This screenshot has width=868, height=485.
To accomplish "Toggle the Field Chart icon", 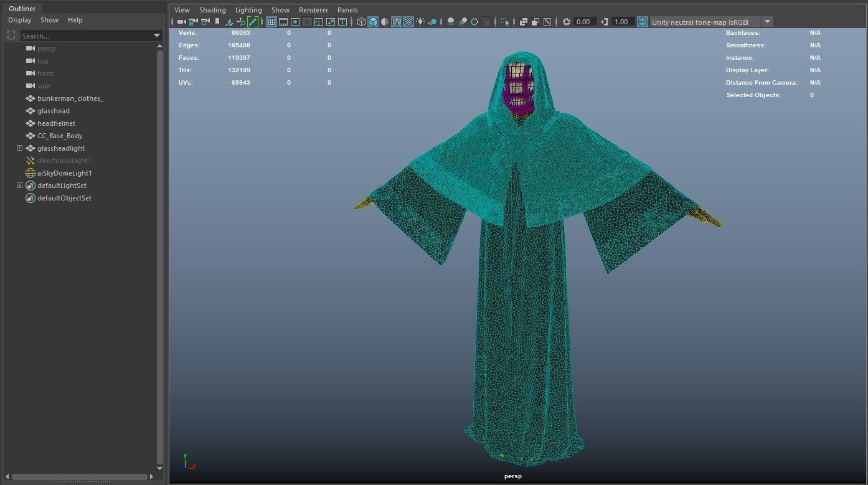I will 319,22.
